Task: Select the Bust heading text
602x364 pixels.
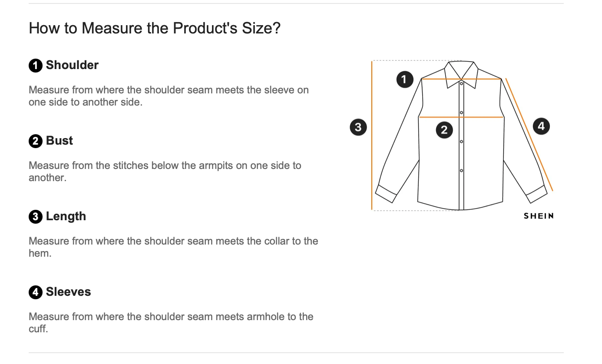Action: (60, 141)
